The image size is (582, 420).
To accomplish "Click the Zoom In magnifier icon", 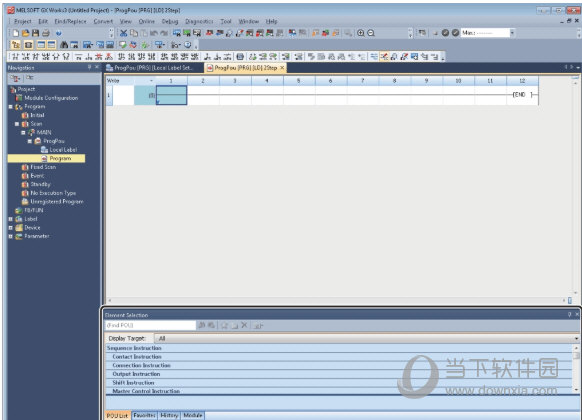I will pyautogui.click(x=360, y=33).
